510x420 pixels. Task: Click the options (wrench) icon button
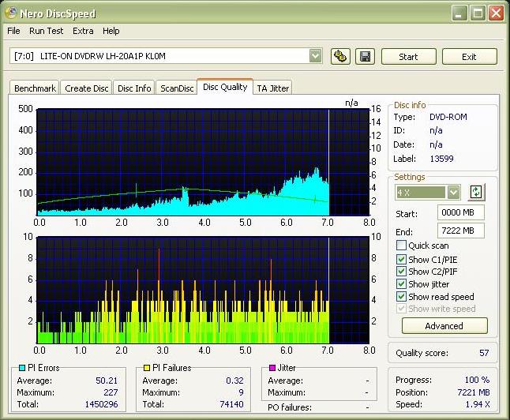pyautogui.click(x=340, y=57)
